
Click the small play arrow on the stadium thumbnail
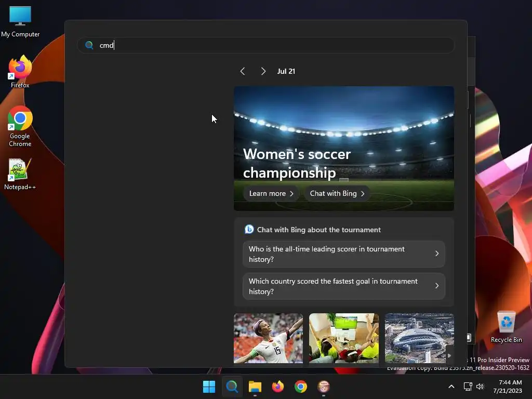(449, 355)
